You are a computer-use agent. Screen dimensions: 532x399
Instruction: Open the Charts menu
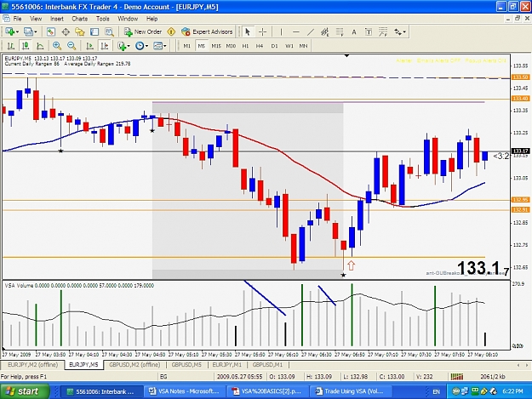pos(80,19)
